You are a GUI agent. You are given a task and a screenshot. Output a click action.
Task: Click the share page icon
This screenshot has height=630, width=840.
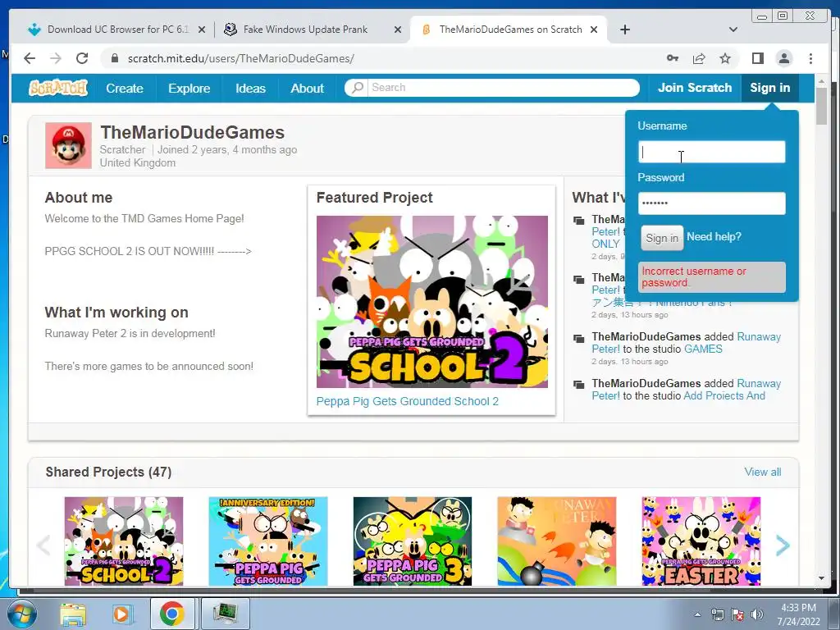(x=699, y=58)
